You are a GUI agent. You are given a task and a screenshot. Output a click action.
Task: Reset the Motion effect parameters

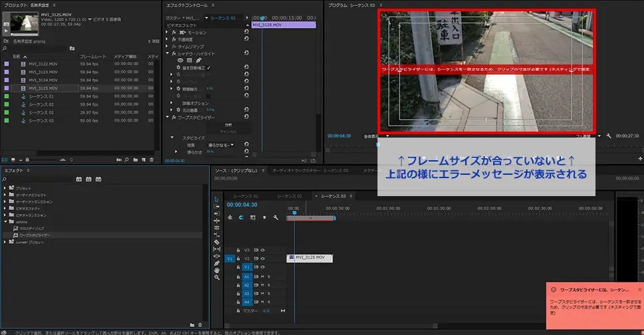(x=246, y=32)
